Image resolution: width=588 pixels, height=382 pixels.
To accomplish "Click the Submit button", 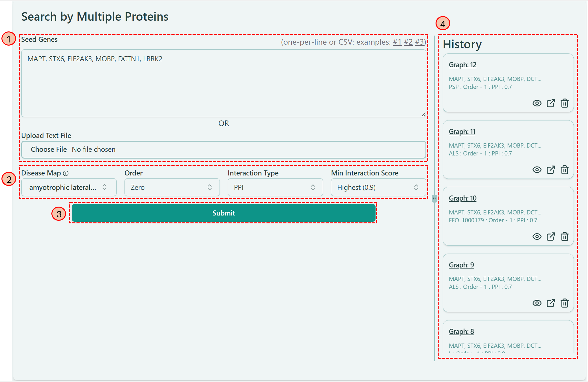I will click(224, 213).
